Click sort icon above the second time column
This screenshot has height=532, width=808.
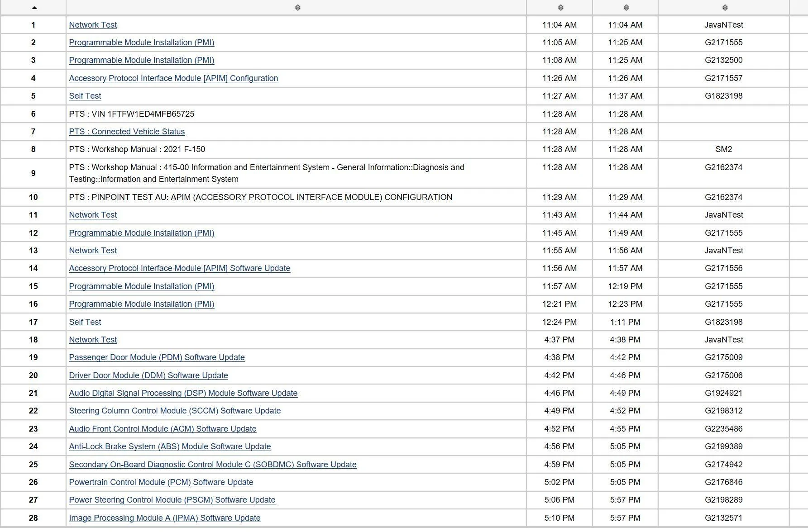click(626, 8)
